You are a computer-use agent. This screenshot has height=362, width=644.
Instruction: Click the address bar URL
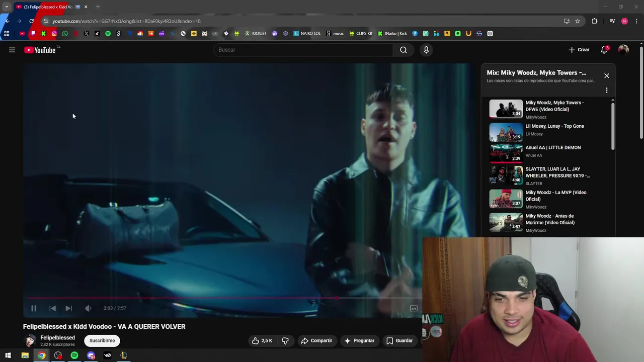pyautogui.click(x=126, y=21)
